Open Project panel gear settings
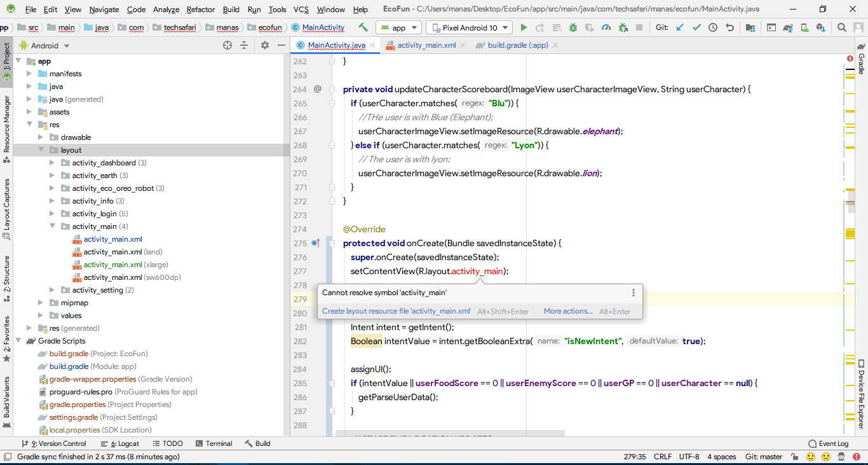Image resolution: width=868 pixels, height=465 pixels. tap(265, 45)
